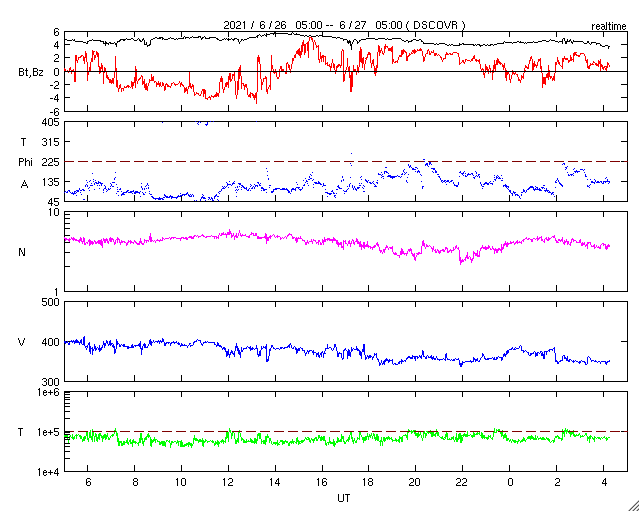
Task: Click the "1e+6" tick on the temperature panel
Action: pyautogui.click(x=49, y=392)
